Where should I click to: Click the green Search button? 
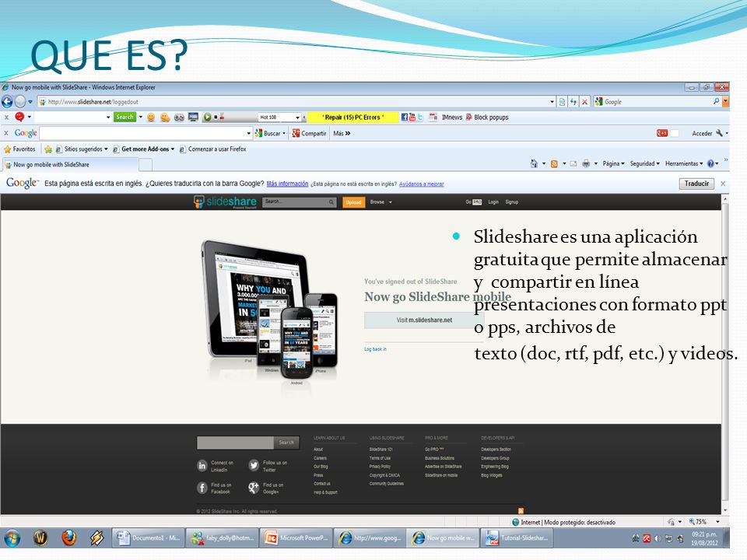click(124, 117)
